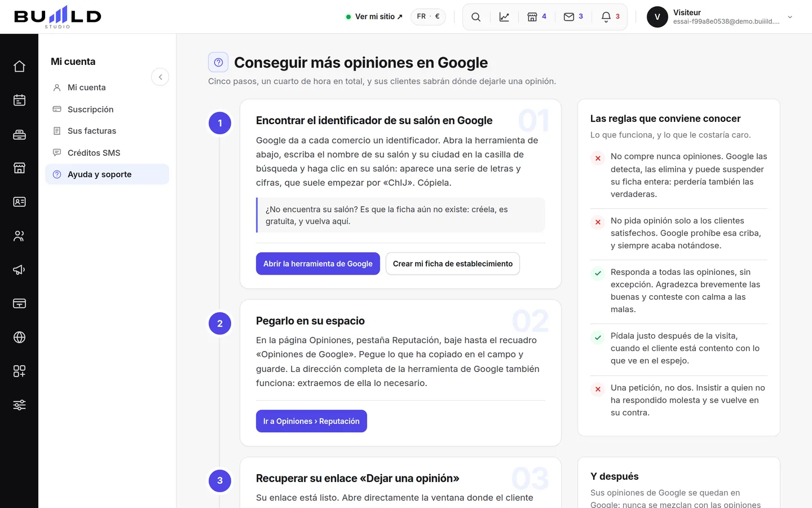Collapse the Mi cuenta side panel
This screenshot has width=812, height=508.
coord(160,77)
